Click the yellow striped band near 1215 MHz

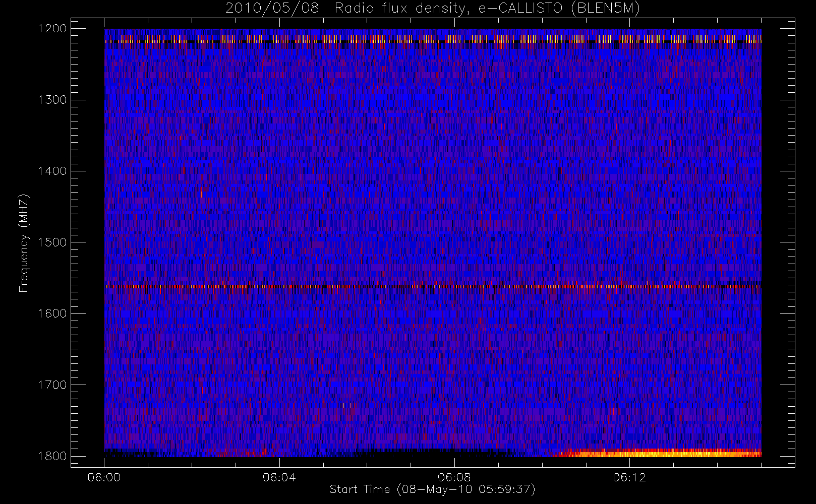pos(433,39)
